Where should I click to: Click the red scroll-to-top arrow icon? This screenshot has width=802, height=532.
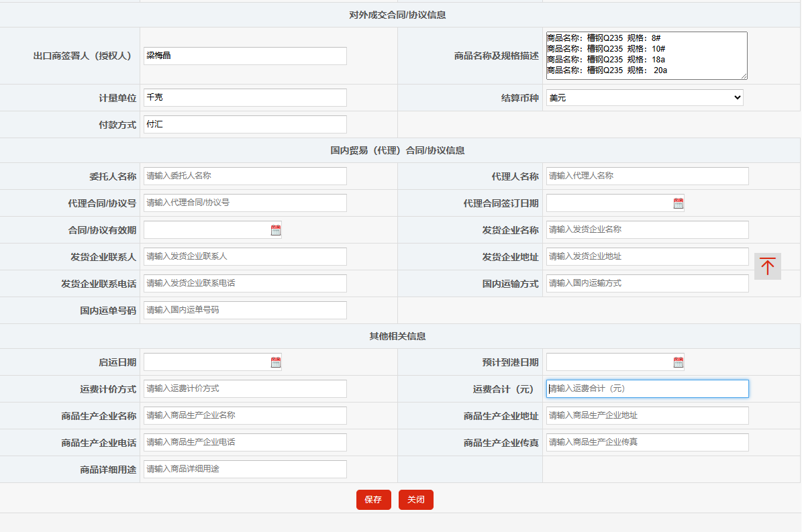(x=767, y=266)
